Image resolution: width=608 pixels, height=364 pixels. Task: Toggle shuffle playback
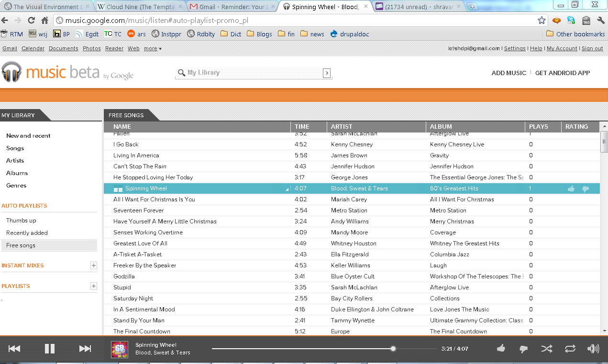click(547, 349)
